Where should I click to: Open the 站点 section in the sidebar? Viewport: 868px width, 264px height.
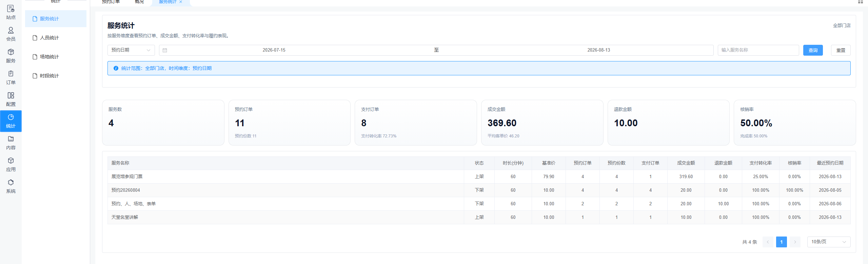(x=11, y=13)
